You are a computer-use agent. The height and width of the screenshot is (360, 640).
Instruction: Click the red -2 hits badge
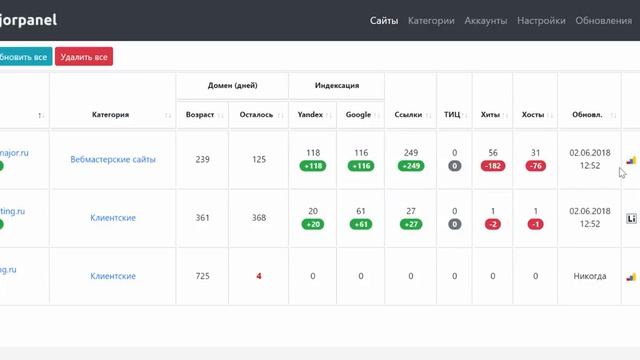pos(493,224)
